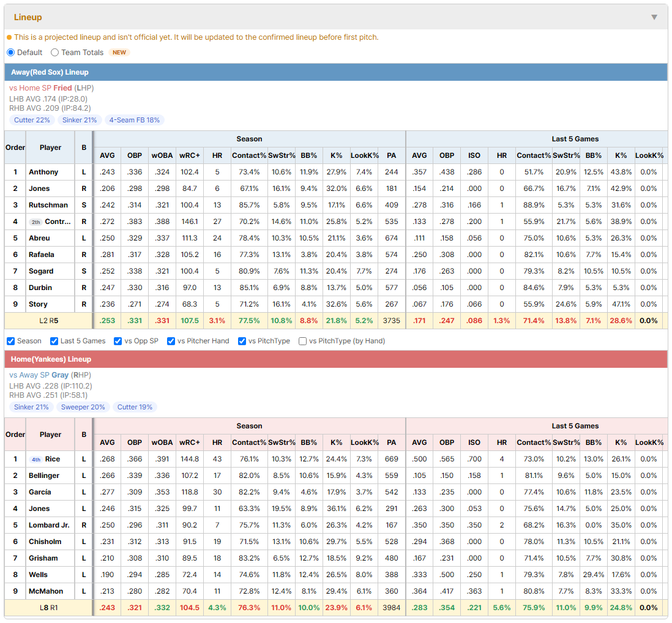
Task: Collapse the Lineup panel with the triangle arrow
Action: tap(654, 17)
